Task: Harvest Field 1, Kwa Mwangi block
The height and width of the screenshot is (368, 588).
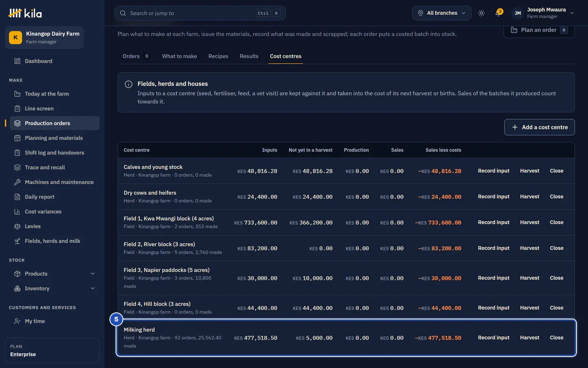Action: pos(530,222)
